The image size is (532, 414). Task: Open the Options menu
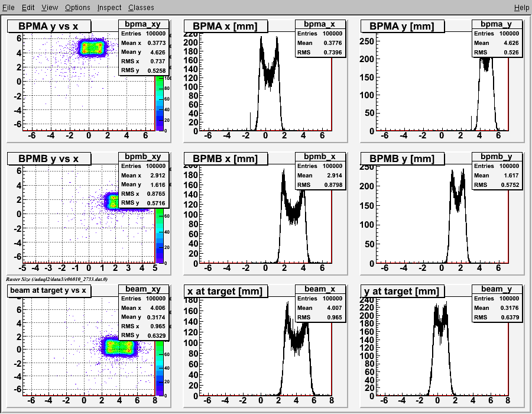tap(77, 7)
